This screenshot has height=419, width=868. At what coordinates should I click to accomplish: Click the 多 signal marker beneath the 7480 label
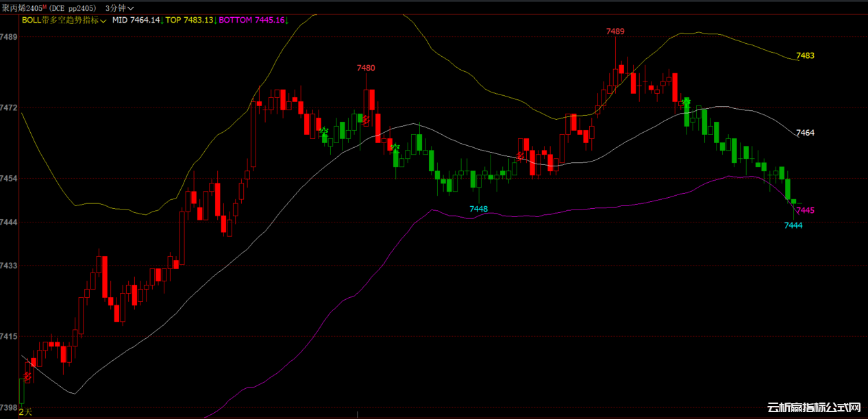coord(366,120)
